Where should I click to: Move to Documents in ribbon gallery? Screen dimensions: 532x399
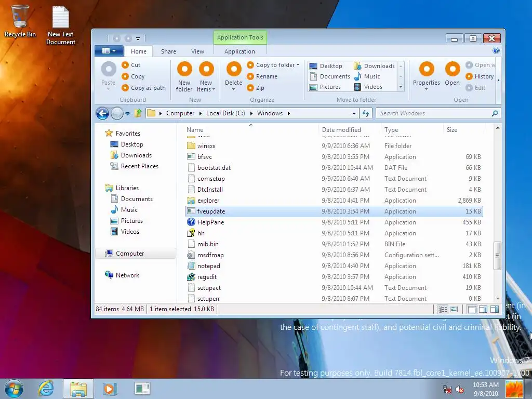330,76
